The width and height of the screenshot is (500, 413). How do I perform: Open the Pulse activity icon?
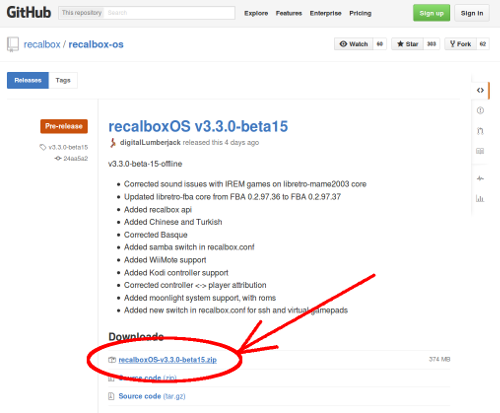480,178
